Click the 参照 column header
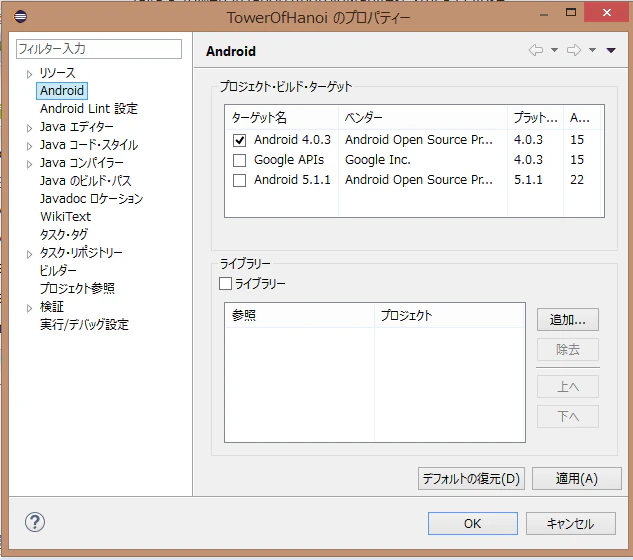 pyautogui.click(x=299, y=315)
